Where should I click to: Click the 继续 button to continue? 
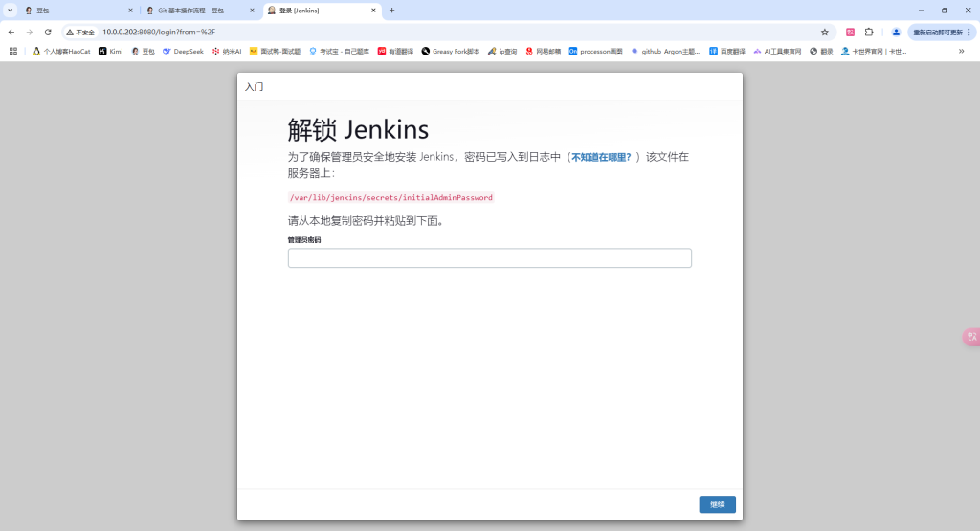point(717,504)
